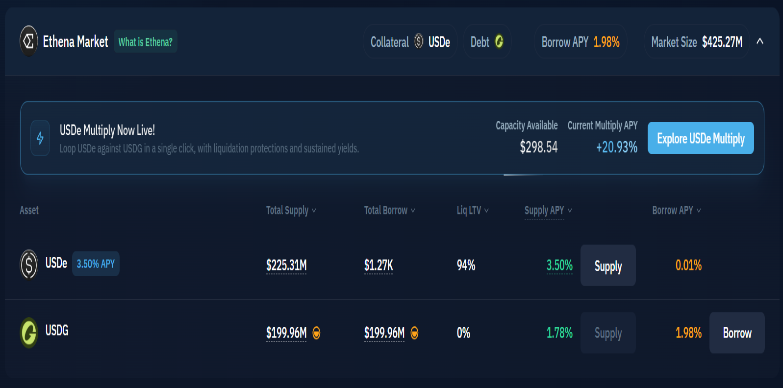The width and height of the screenshot is (783, 388).
Task: Click the Capacity Available $298.54 value
Action: [538, 147]
